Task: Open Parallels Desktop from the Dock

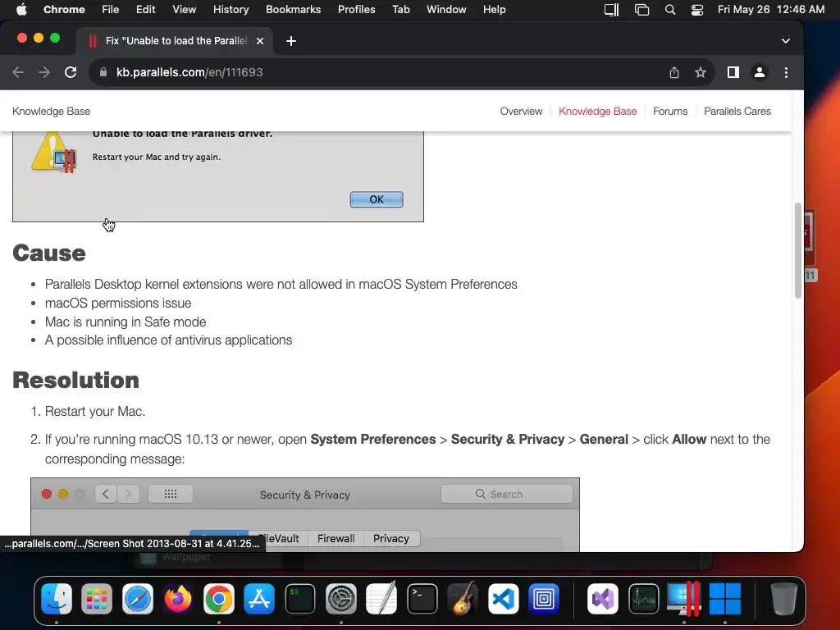Action: 684,598
